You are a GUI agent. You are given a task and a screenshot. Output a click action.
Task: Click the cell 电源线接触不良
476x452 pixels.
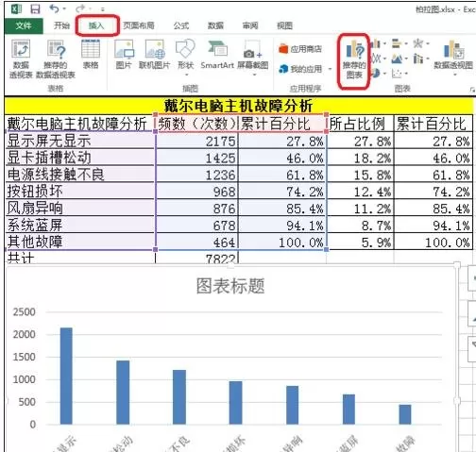pyautogui.click(x=80, y=174)
